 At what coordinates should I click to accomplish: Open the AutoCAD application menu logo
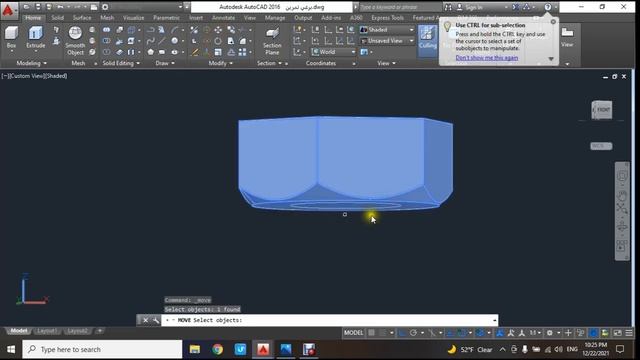[x=8, y=10]
